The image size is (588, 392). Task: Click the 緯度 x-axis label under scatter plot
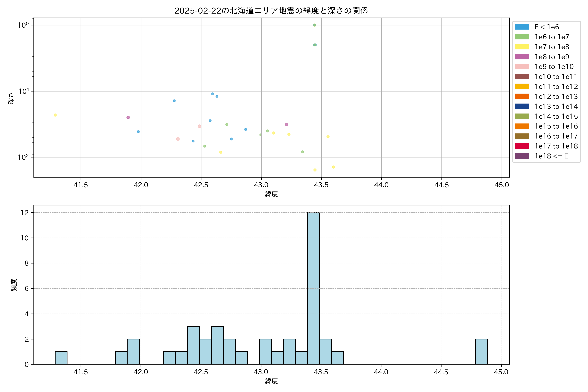pyautogui.click(x=271, y=194)
